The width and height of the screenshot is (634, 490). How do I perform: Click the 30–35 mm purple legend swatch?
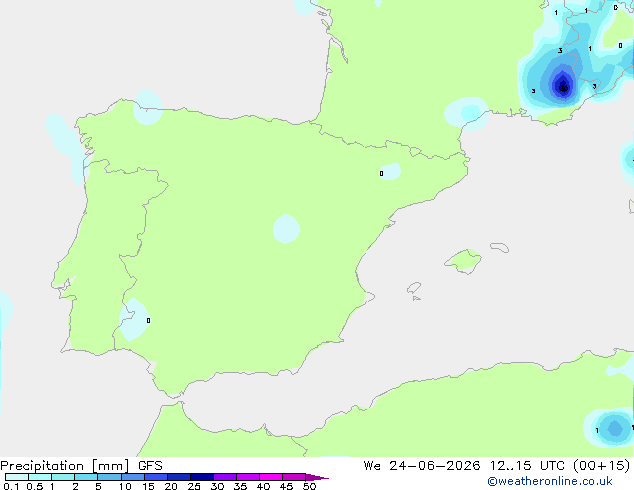(x=225, y=477)
